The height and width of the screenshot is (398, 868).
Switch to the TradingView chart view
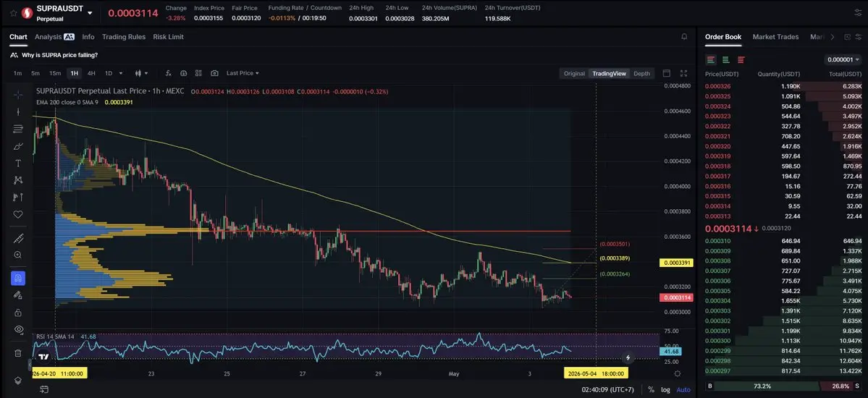609,74
